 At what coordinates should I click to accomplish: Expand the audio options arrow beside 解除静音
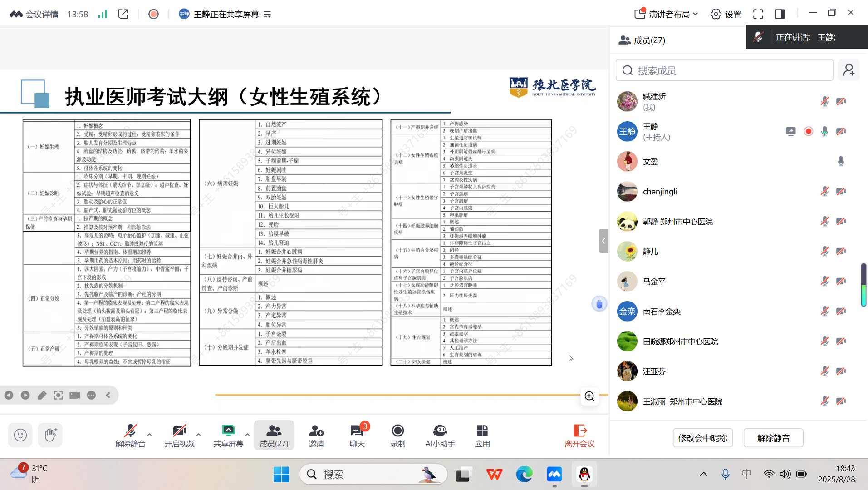click(x=150, y=434)
